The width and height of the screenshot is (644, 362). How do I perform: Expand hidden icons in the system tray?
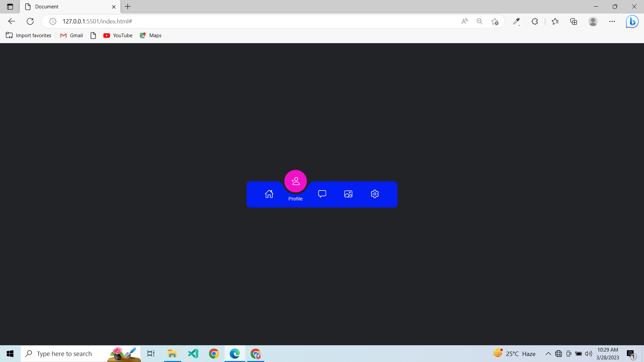[x=548, y=354]
